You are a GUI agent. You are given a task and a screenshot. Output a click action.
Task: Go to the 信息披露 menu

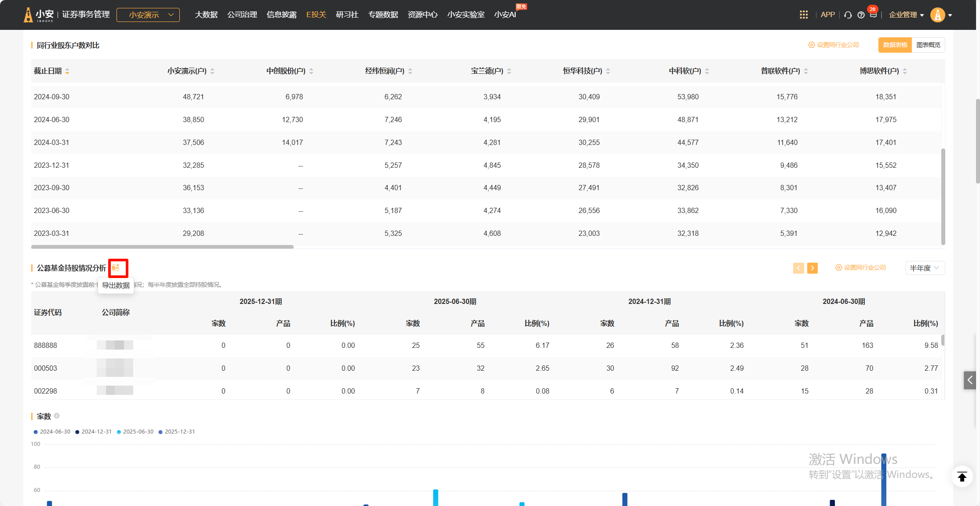(281, 15)
